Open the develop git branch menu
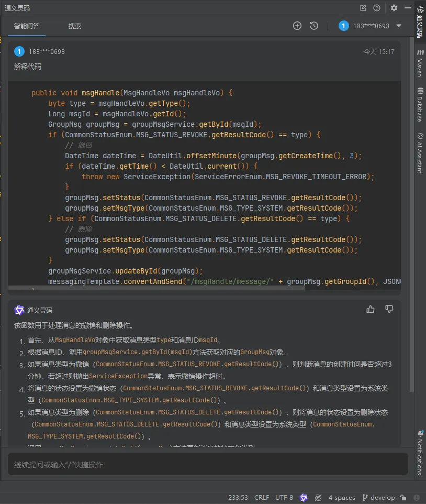This screenshot has height=504, width=426. pos(379,497)
